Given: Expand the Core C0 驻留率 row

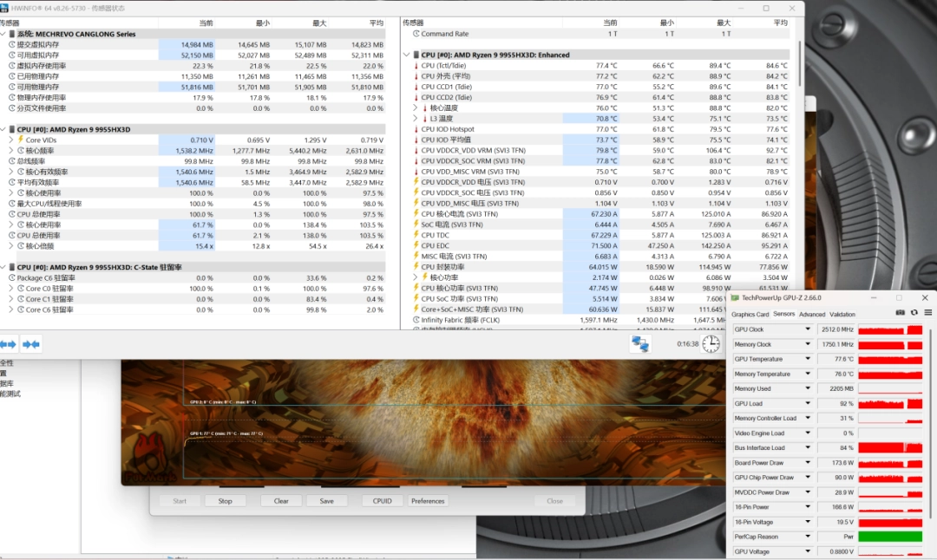Looking at the screenshot, I should pyautogui.click(x=10, y=289).
